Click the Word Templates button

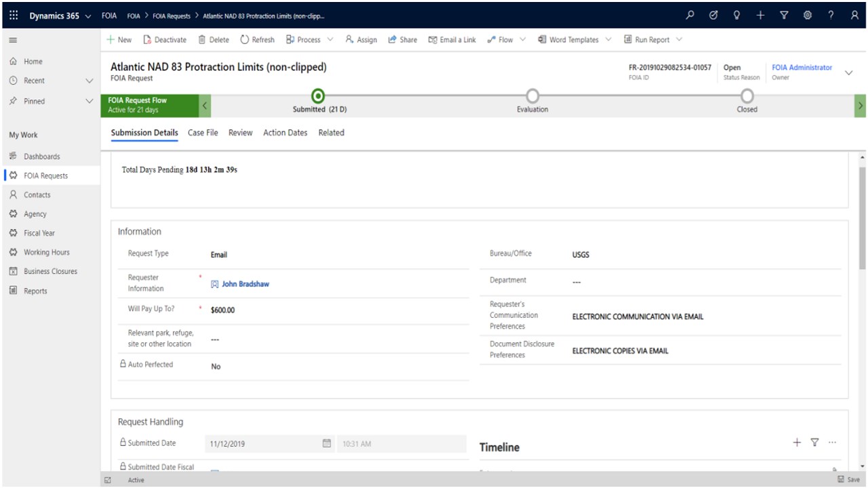568,40
